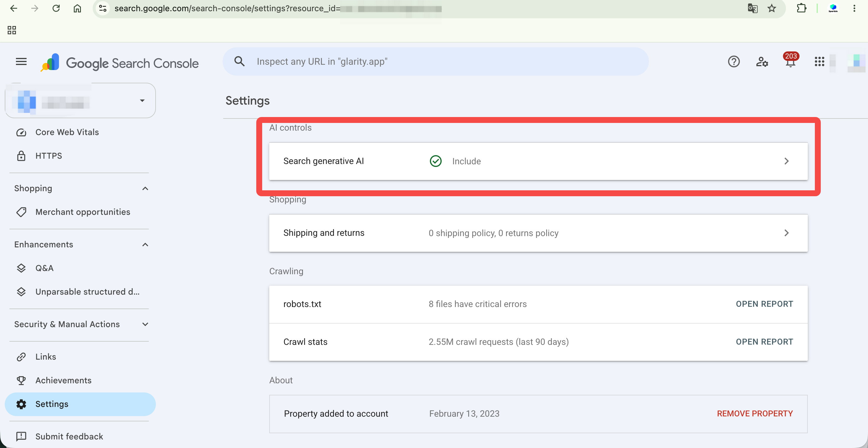Open report for Crawl stats
This screenshot has width=868, height=448.
pyautogui.click(x=764, y=342)
